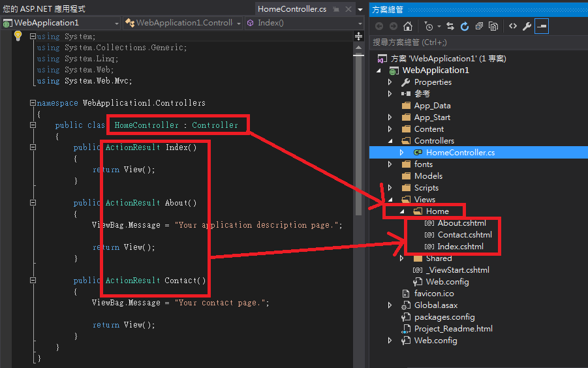
Task: Collapse the using directives block
Action: pyautogui.click(x=33, y=37)
